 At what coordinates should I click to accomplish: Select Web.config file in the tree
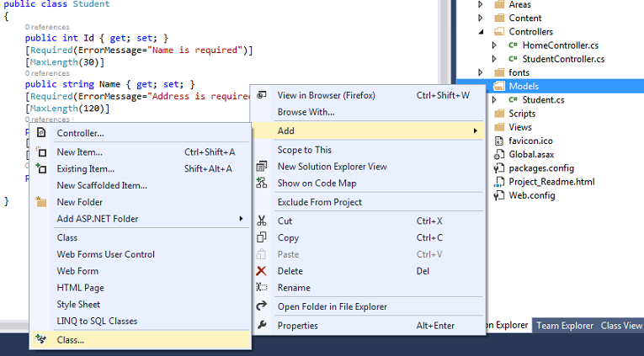(x=532, y=195)
